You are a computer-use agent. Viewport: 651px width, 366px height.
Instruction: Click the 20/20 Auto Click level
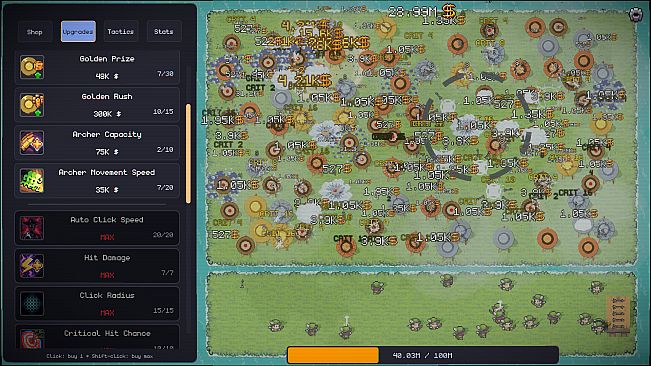click(163, 235)
